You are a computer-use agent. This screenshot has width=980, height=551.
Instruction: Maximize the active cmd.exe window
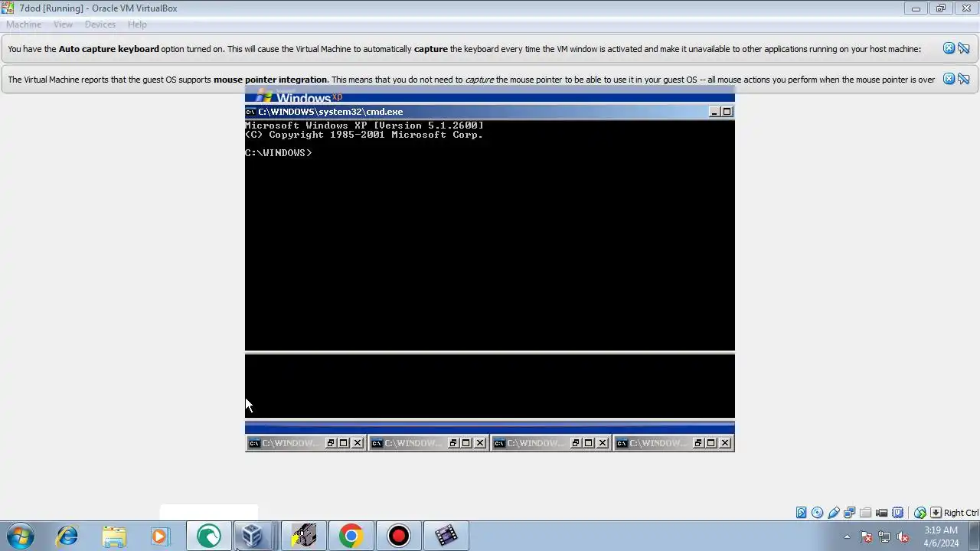(727, 112)
